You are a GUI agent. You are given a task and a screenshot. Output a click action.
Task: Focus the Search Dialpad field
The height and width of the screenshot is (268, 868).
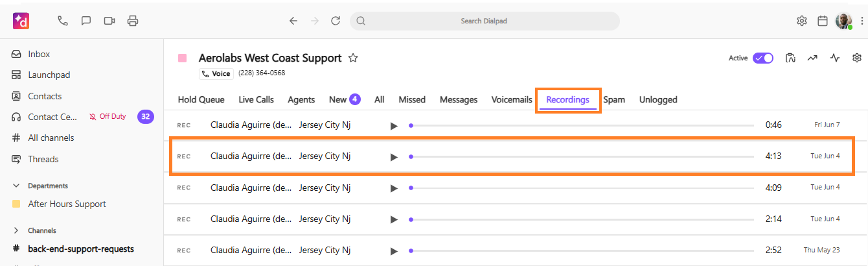pyautogui.click(x=485, y=21)
